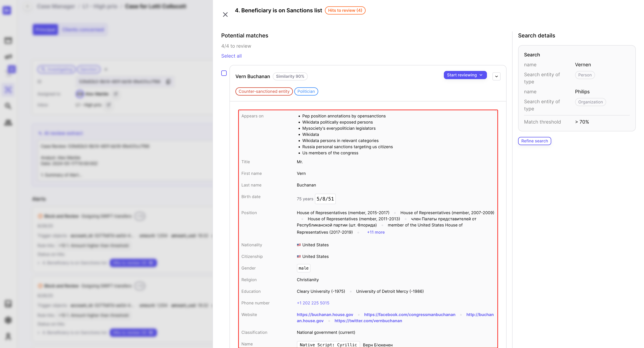Image resolution: width=644 pixels, height=348 pixels.
Task: Open the Start reviewing dropdown
Action: [465, 75]
